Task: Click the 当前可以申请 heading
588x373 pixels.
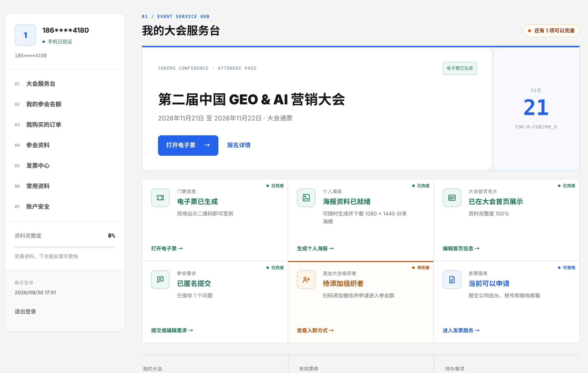Action: coord(489,284)
